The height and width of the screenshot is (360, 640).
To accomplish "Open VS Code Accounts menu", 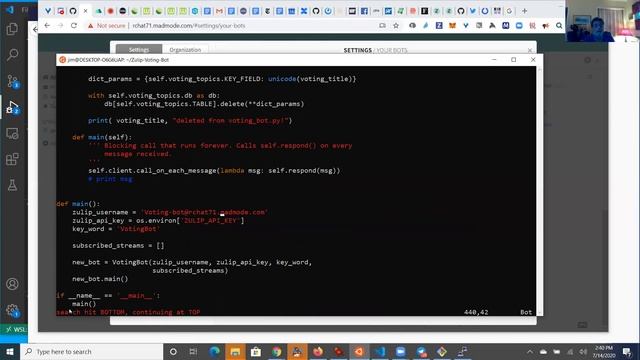I will click(x=12, y=284).
